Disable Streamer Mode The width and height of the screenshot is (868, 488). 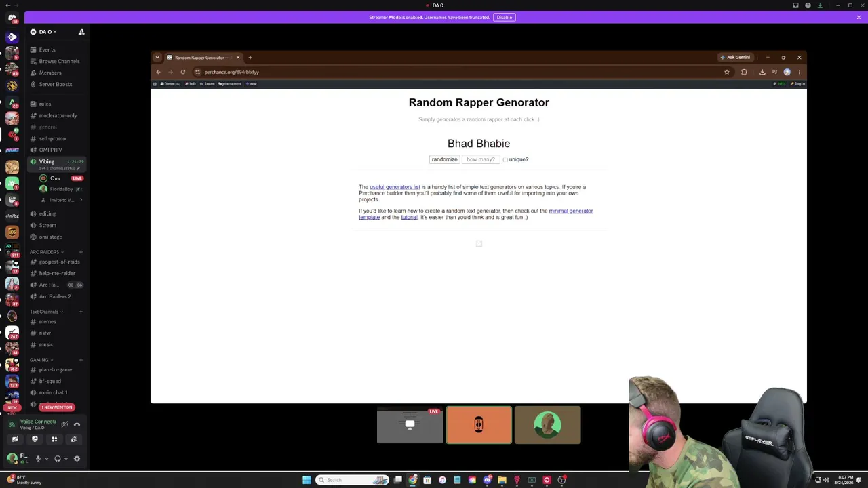point(504,18)
